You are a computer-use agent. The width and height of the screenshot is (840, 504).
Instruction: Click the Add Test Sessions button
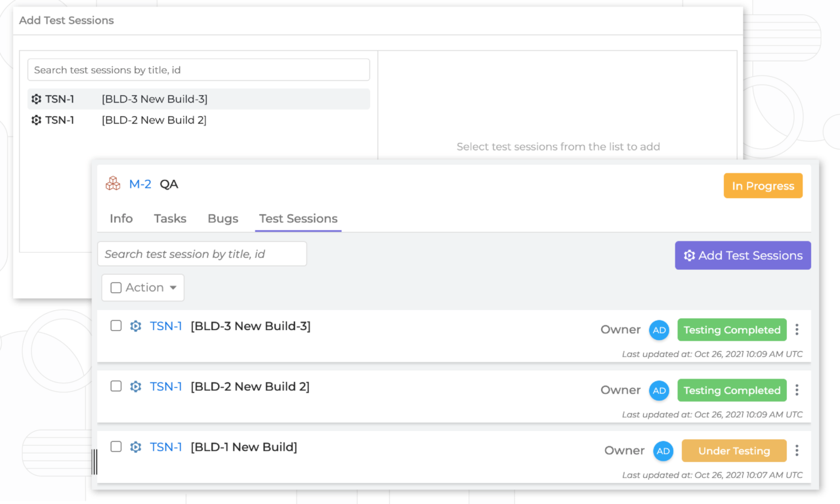click(743, 255)
